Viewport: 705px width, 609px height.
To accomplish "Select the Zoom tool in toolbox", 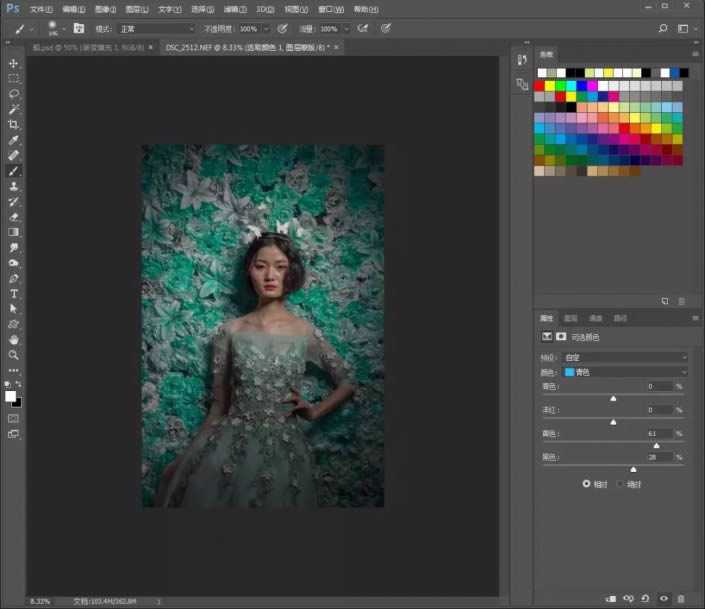I will click(x=14, y=355).
